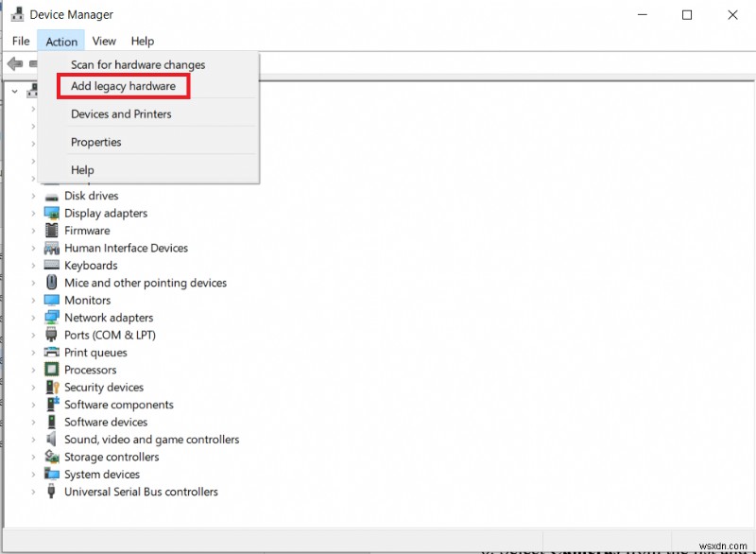Select the Human Interface Devices icon
Viewport: 756px width, 554px height.
(x=50, y=248)
